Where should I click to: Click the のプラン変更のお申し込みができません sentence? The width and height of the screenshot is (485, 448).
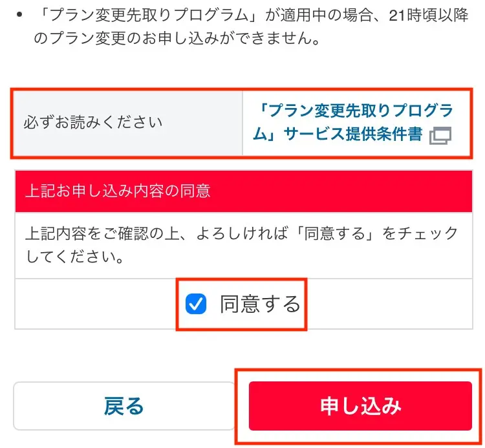177,39
